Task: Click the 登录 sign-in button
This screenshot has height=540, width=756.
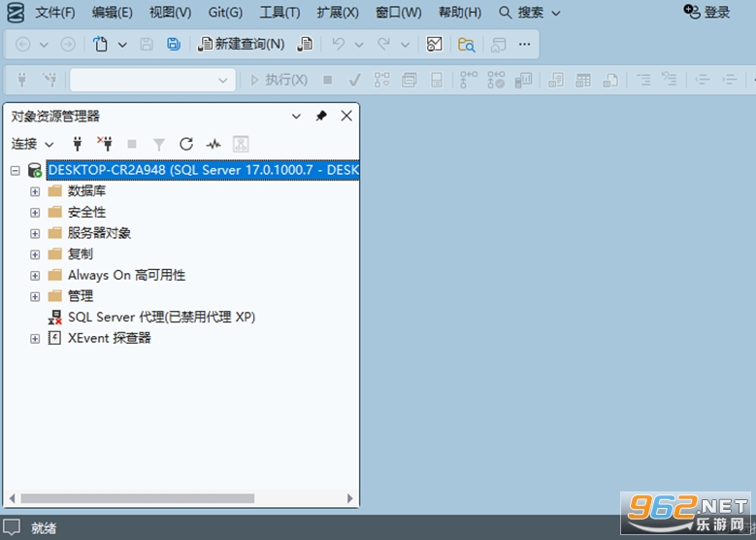Action: pyautogui.click(x=707, y=12)
